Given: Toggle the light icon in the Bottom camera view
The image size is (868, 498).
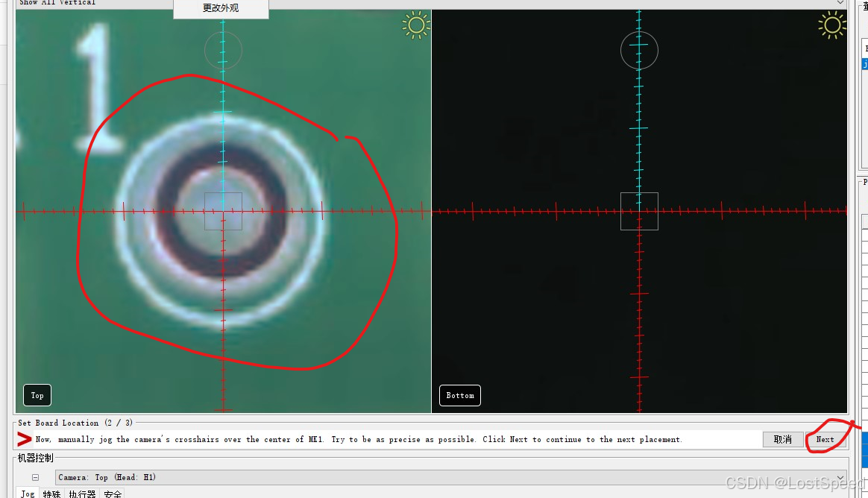Looking at the screenshot, I should (x=832, y=25).
